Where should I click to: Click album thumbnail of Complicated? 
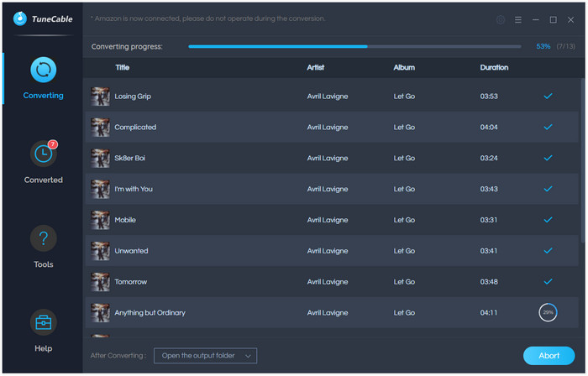coord(100,127)
